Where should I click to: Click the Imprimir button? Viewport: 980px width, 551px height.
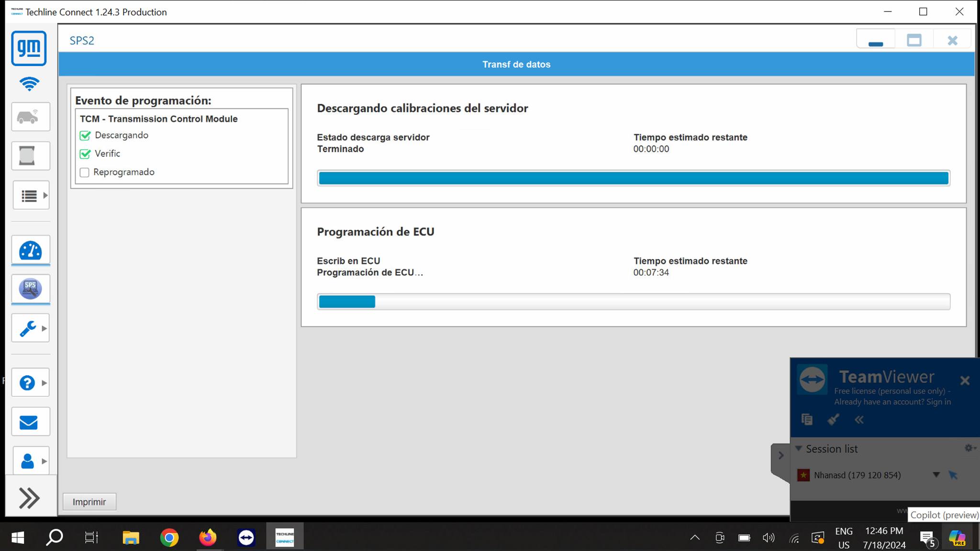[x=89, y=502]
